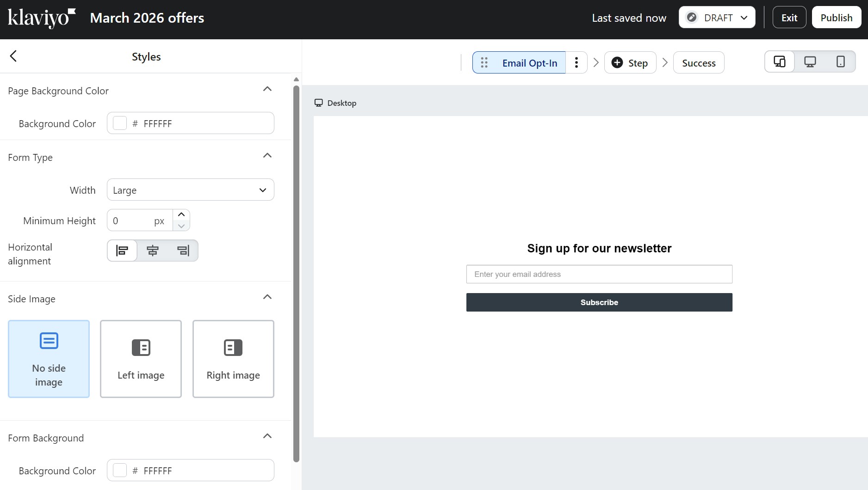Select the Right image side layout
Viewport: 868px width, 490px height.
click(233, 359)
